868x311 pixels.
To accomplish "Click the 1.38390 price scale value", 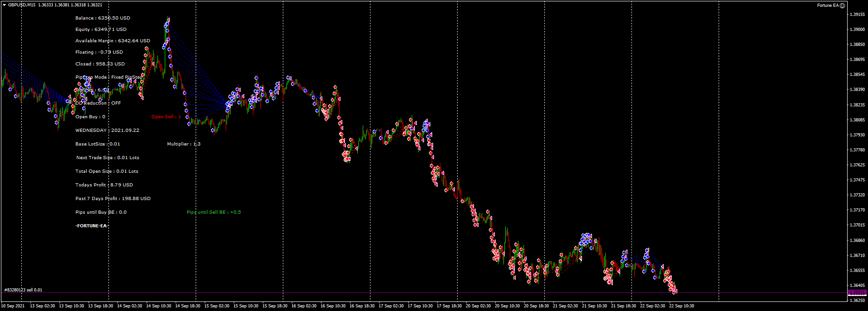I will (857, 90).
